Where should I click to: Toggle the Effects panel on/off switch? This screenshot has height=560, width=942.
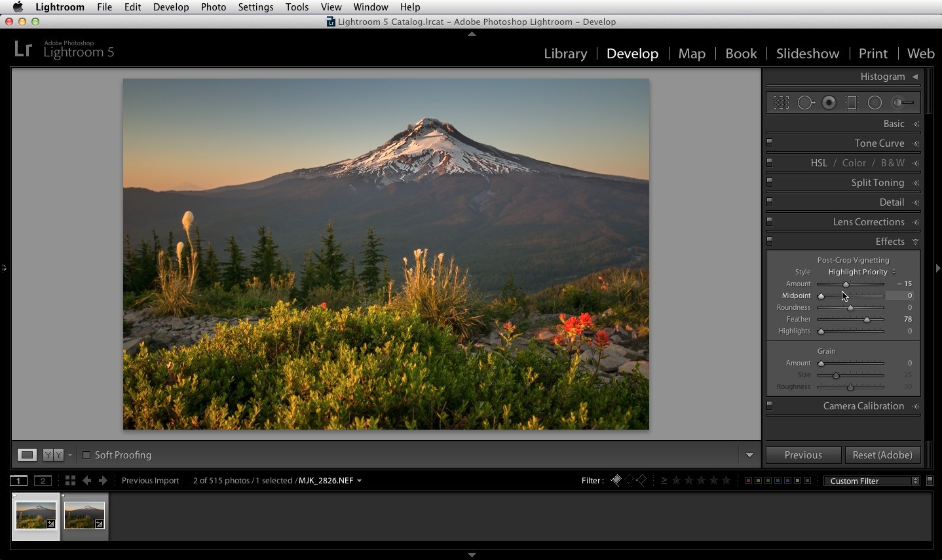(x=770, y=241)
